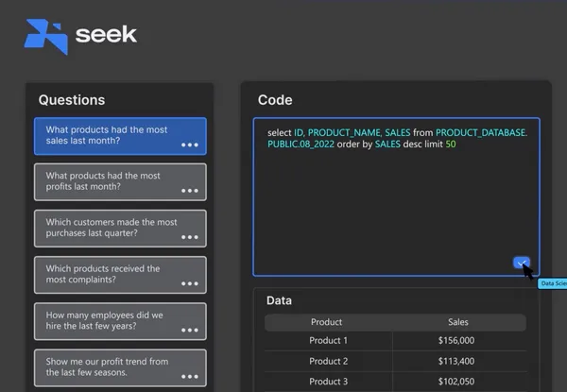Viewport: 567px width, 392px height.
Task: Click the '$113,400' sales cell
Action: click(456, 361)
